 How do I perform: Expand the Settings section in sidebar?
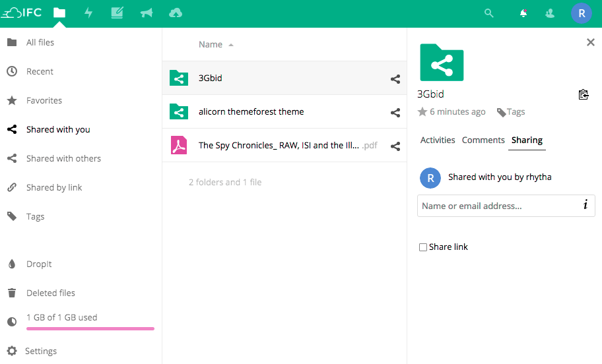41,351
